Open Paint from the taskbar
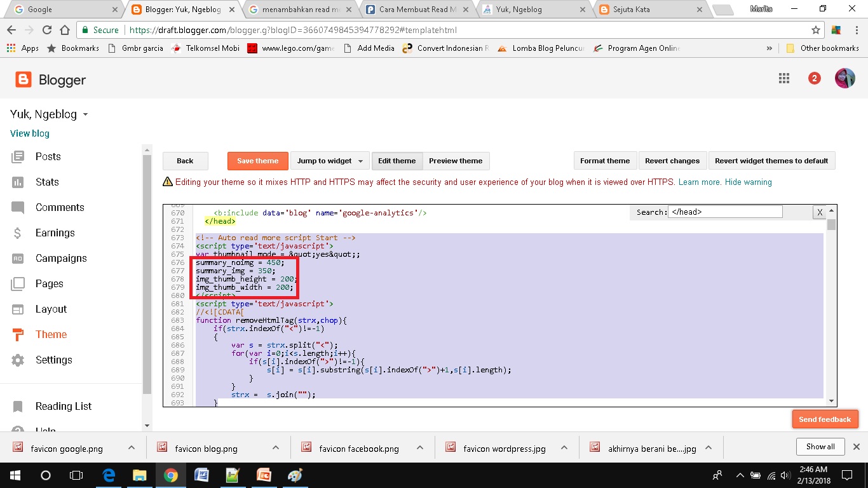Viewport: 868px width, 488px height. 295,475
